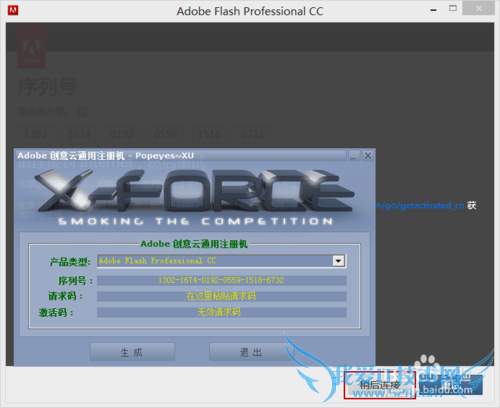
Task: Click the 生成 generate button
Action: tap(132, 352)
